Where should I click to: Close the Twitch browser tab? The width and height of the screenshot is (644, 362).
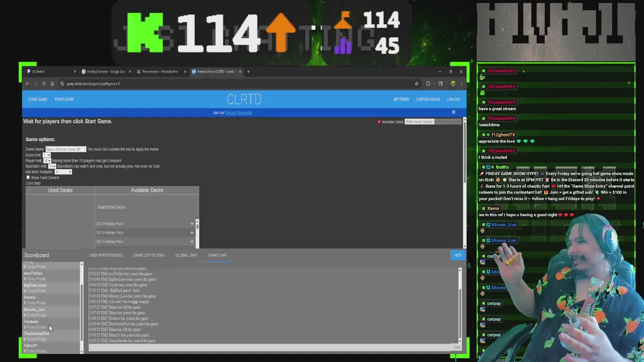[x=75, y=71]
